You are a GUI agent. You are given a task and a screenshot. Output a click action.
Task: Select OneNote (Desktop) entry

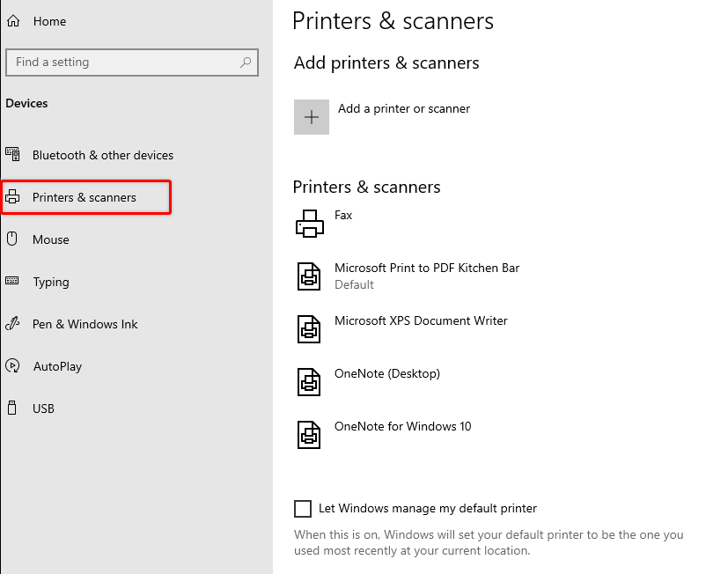(x=387, y=374)
